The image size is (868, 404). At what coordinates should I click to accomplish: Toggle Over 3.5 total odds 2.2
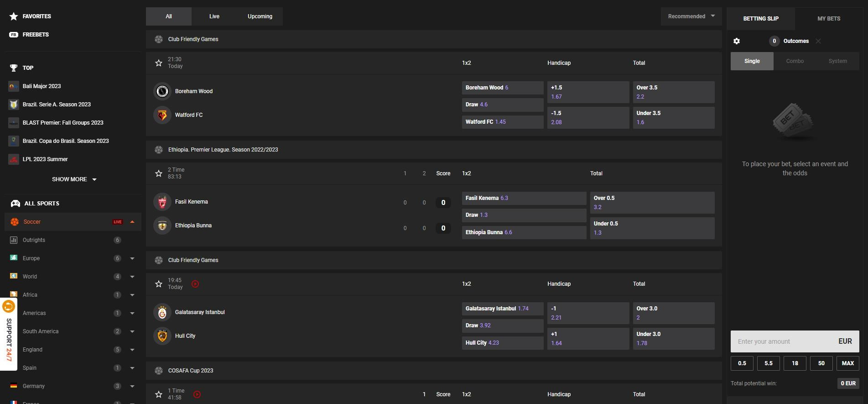(674, 92)
